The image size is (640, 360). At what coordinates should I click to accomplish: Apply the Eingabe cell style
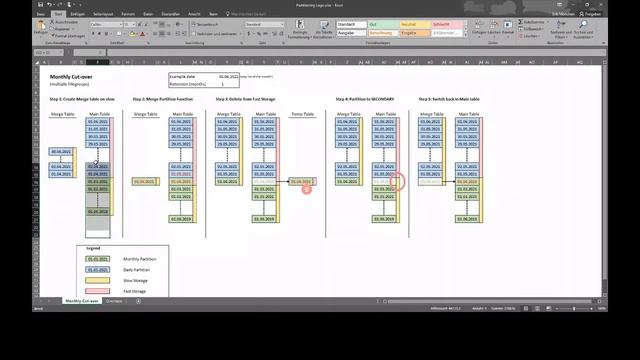coord(415,33)
